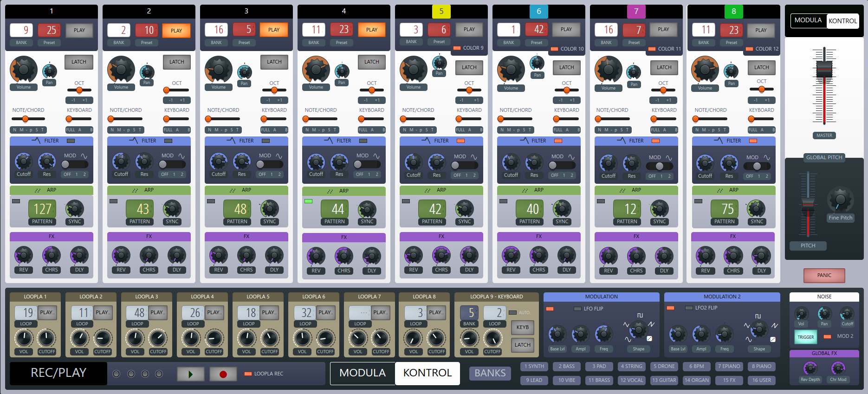Image resolution: width=868 pixels, height=394 pixels.
Task: Click the Res knob on channel 5
Action: (437, 162)
